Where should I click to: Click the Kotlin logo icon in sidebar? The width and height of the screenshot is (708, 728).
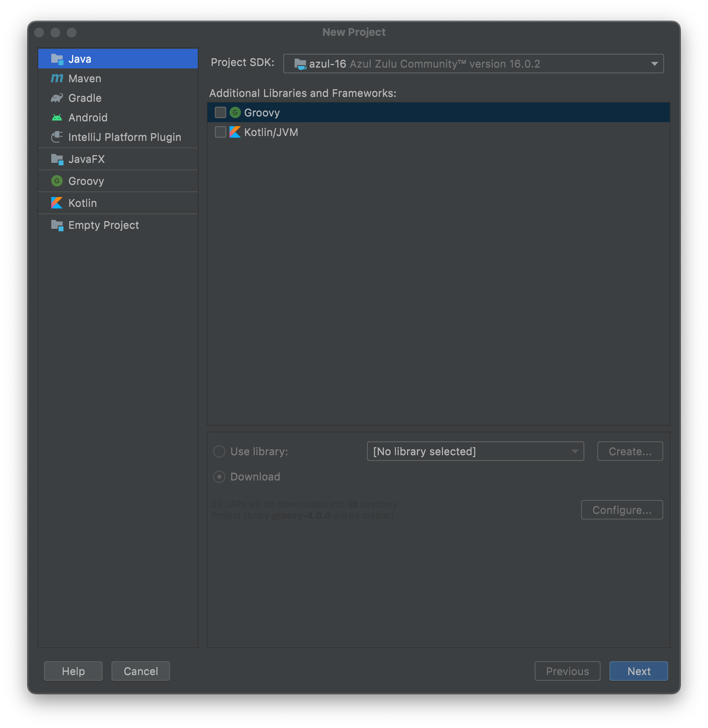(57, 203)
